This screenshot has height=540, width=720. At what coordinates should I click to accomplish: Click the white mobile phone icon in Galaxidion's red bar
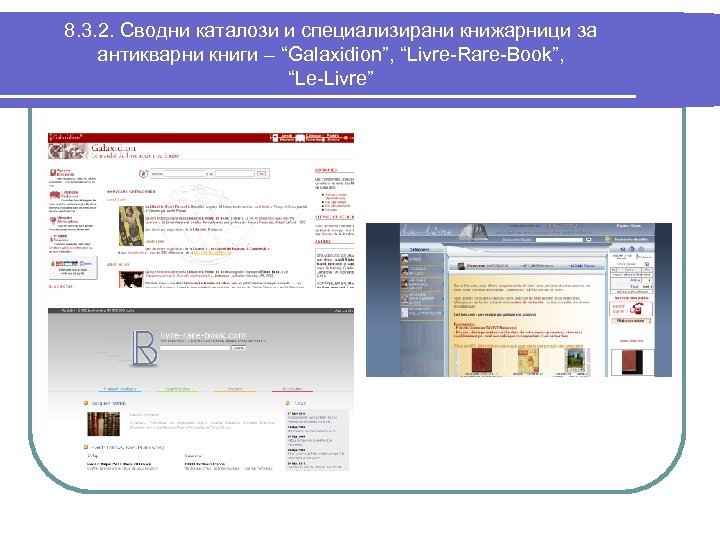[274, 137]
